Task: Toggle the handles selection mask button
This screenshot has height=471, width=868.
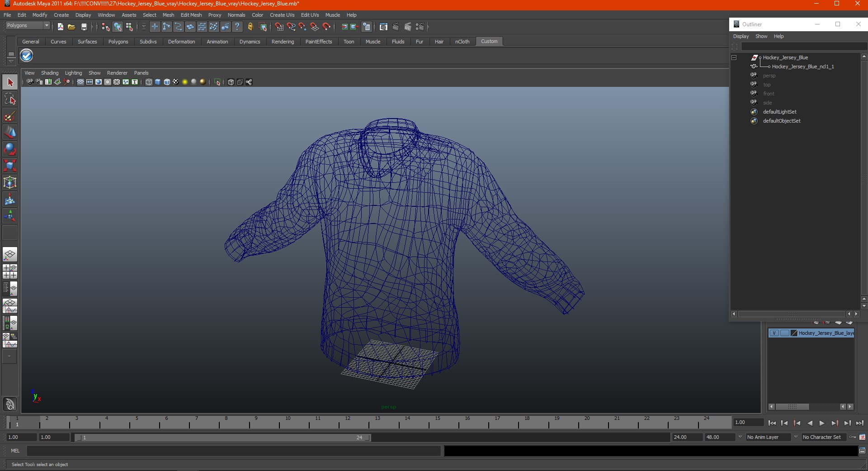Action: tap(155, 27)
